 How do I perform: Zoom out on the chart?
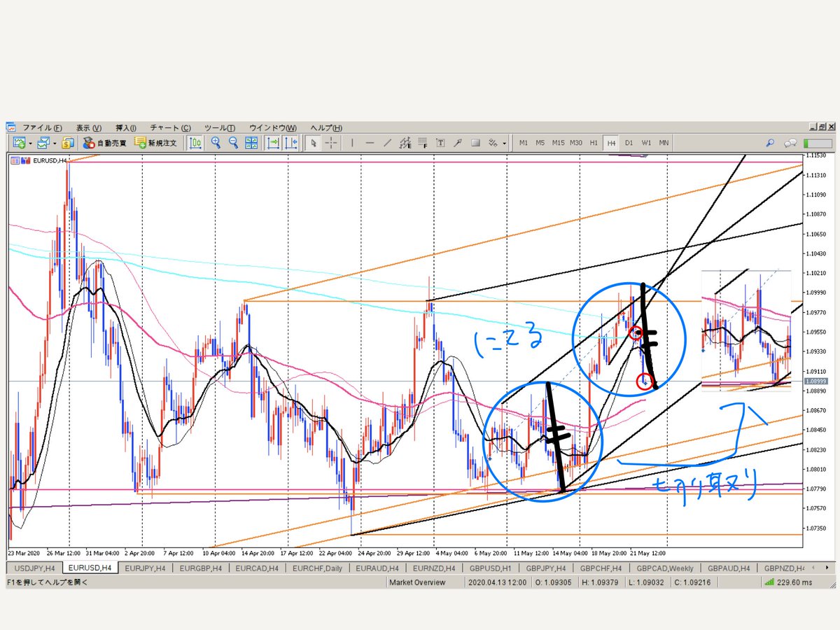234,143
